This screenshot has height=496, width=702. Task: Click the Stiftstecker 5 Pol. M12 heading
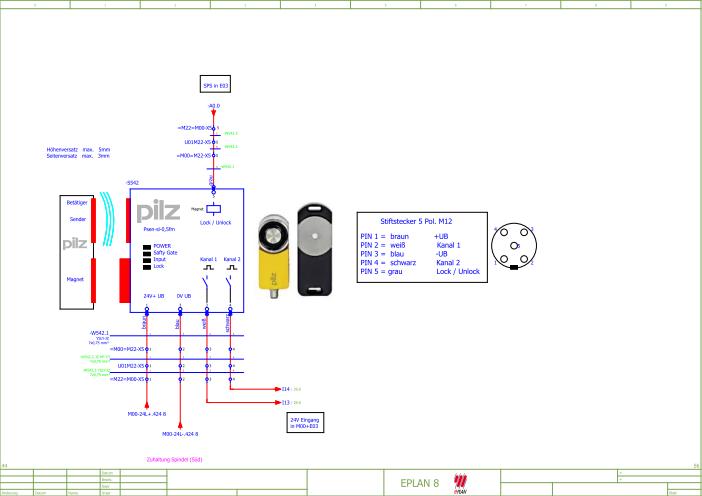pyautogui.click(x=413, y=219)
